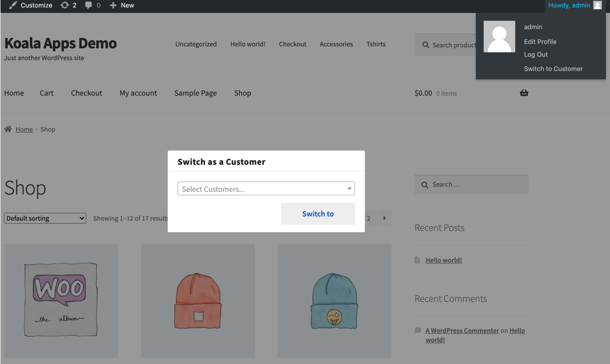Open the Woo album product thumbnail
Screen dimensions: 610x364
click(x=61, y=300)
